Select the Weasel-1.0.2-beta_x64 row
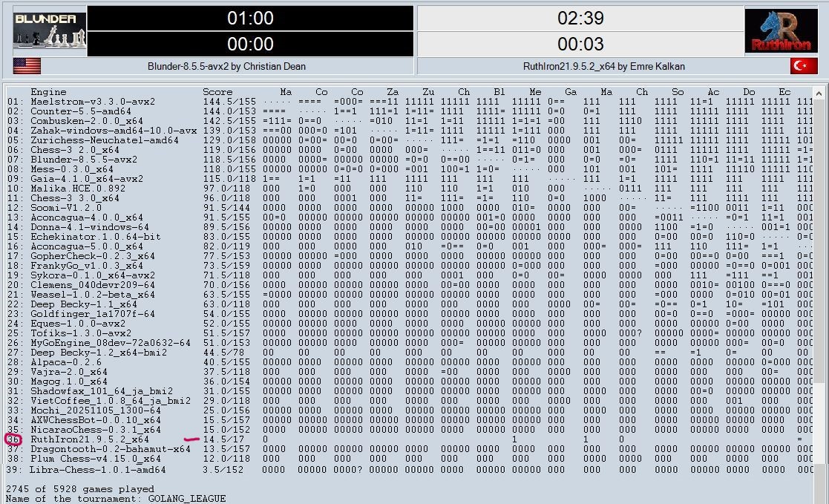The width and height of the screenshot is (829, 504). 410,295
